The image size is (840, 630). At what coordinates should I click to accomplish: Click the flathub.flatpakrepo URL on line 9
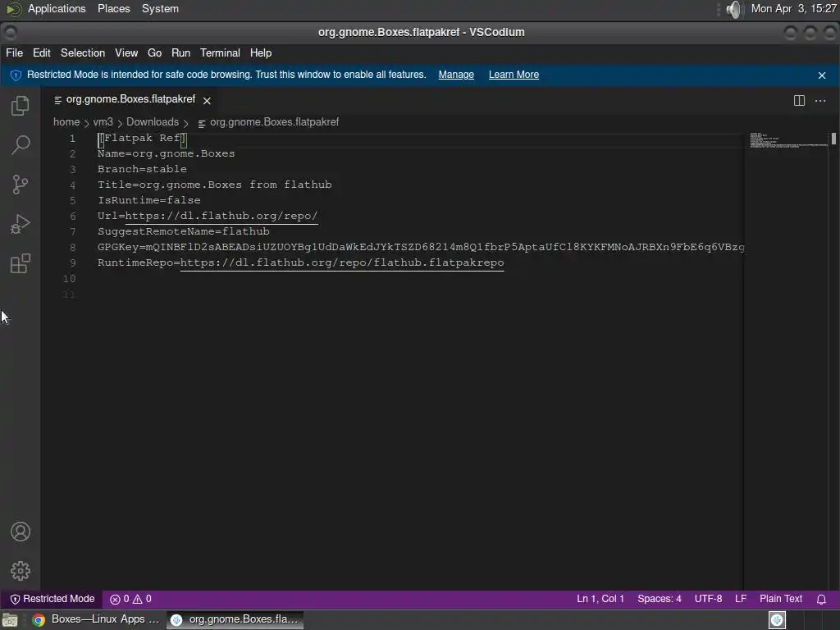click(342, 262)
